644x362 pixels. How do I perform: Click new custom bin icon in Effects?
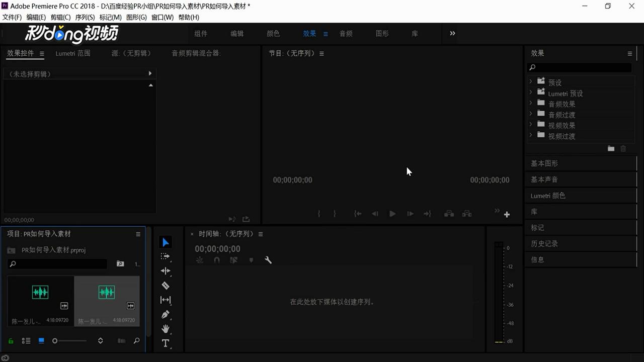611,148
